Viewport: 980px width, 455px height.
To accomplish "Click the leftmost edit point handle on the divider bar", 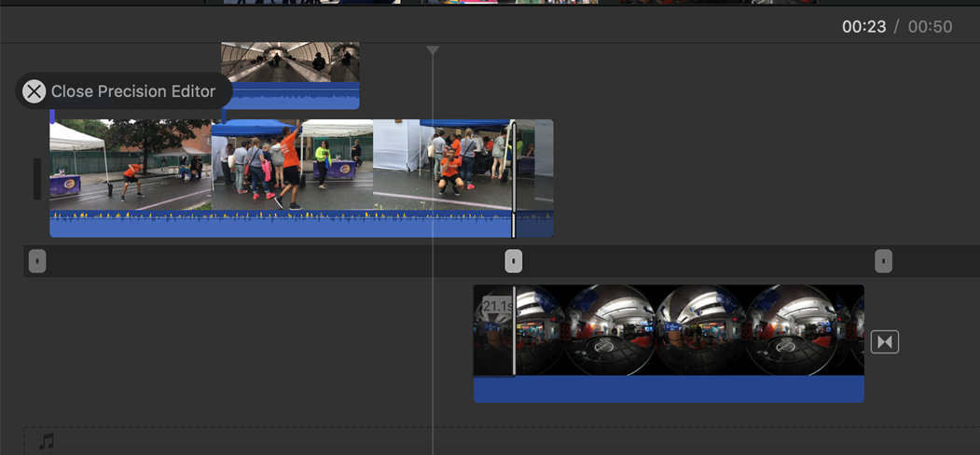I will tap(37, 261).
